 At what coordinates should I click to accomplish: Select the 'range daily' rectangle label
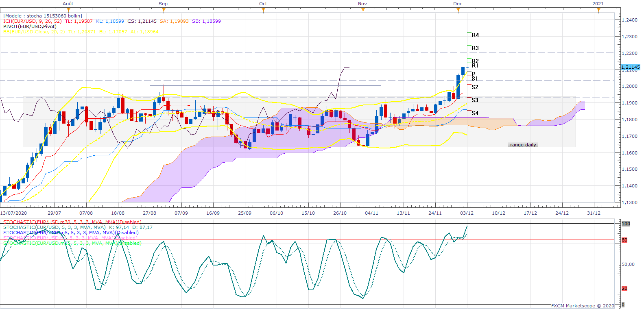(523, 145)
